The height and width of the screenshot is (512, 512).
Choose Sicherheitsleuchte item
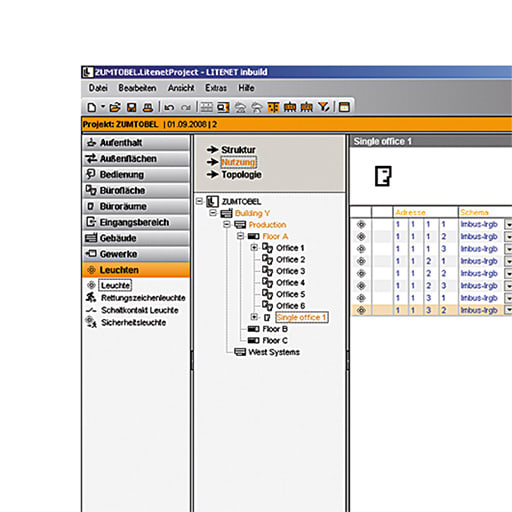click(133, 322)
